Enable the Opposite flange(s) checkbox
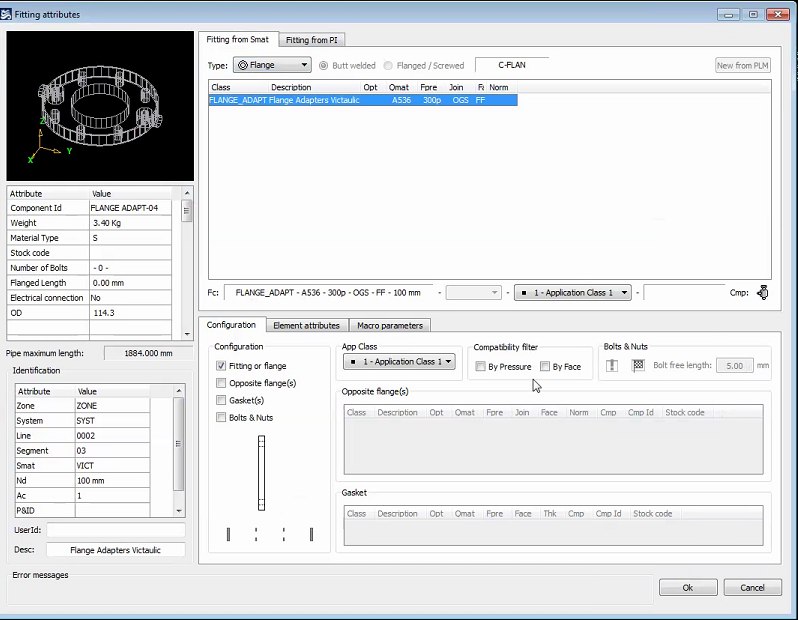The width and height of the screenshot is (798, 620). 221,383
